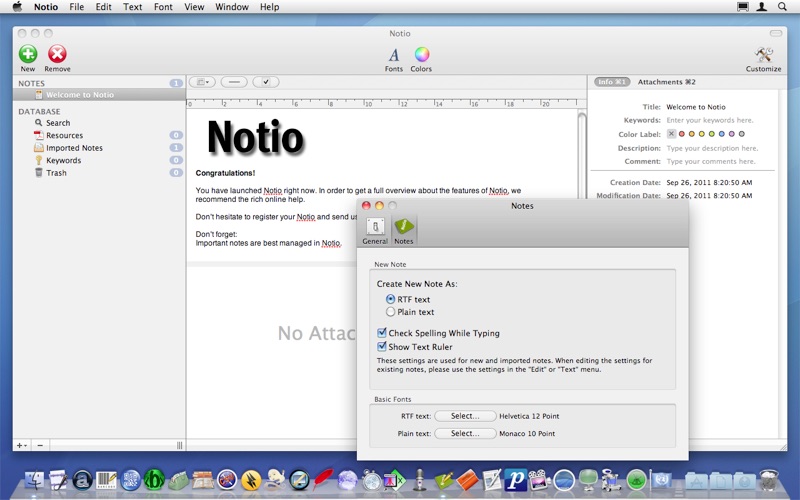800x500 pixels.
Task: Click the Customize toolbar icon
Action: (763, 55)
